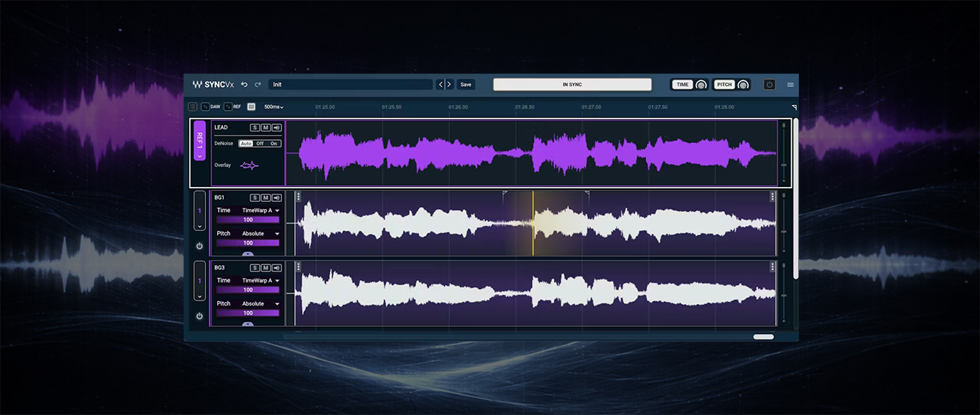The image size is (980, 415).
Task: Click the Overlay waveform icon on LEAD
Action: click(249, 166)
